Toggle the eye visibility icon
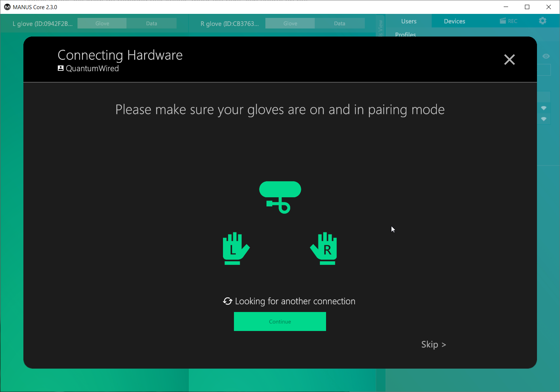560x392 pixels. (546, 56)
